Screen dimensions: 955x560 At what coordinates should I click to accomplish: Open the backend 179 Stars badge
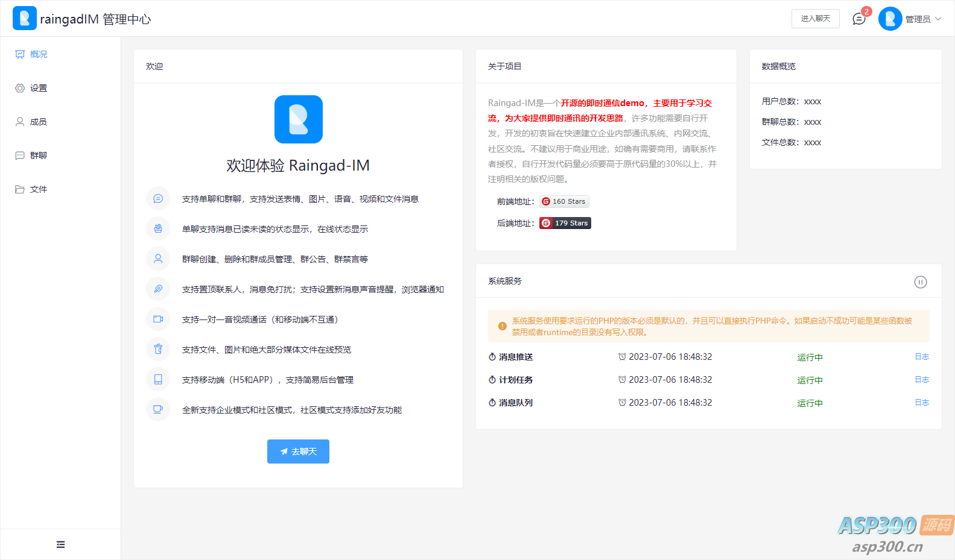[565, 223]
